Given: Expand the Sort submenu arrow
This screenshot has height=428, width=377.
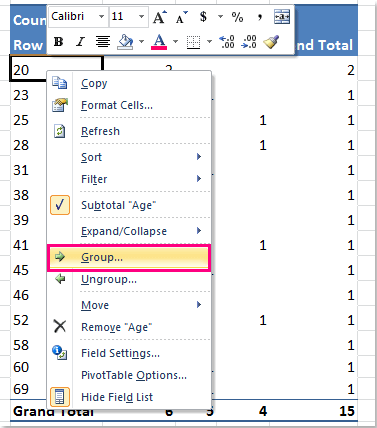Looking at the screenshot, I should 199,157.
